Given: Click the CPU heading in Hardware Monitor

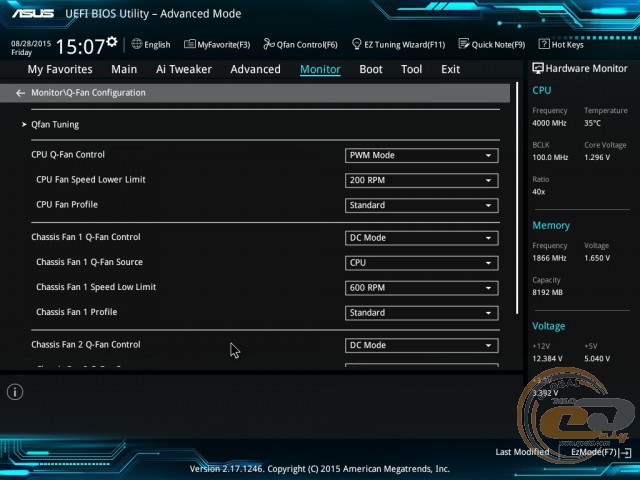Looking at the screenshot, I should [x=542, y=90].
